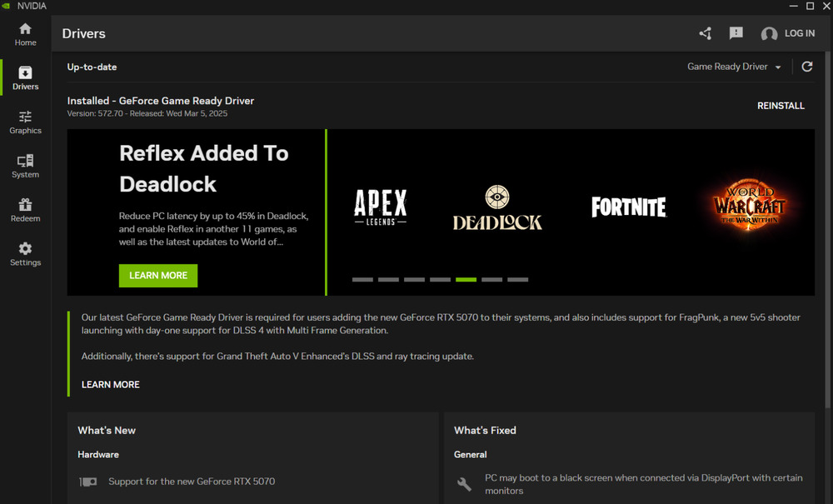Screen dimensions: 833x504
Task: Select sixth carousel slide indicator
Action: pyautogui.click(x=492, y=279)
